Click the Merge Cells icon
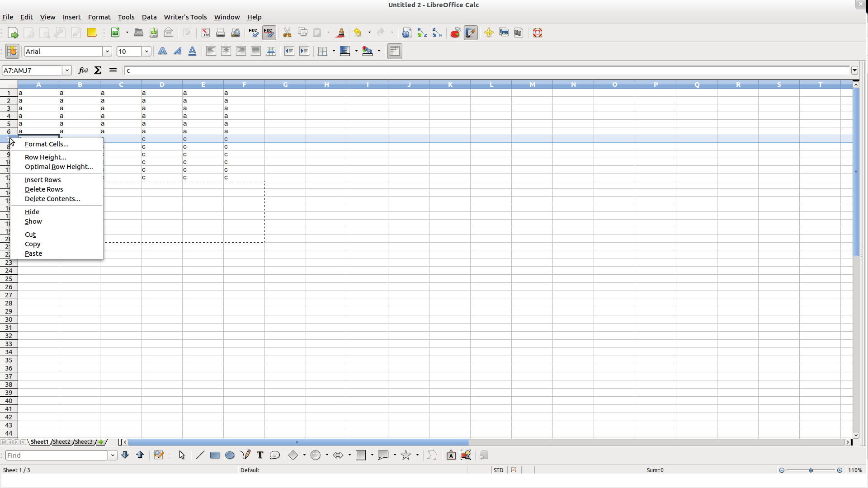This screenshot has height=488, width=868. coord(271,51)
